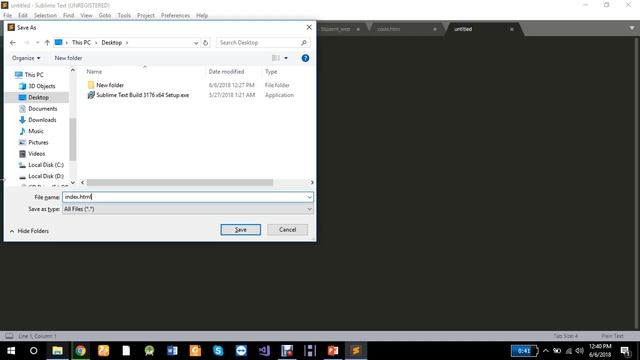Hide Folders in Save As dialog

click(29, 231)
